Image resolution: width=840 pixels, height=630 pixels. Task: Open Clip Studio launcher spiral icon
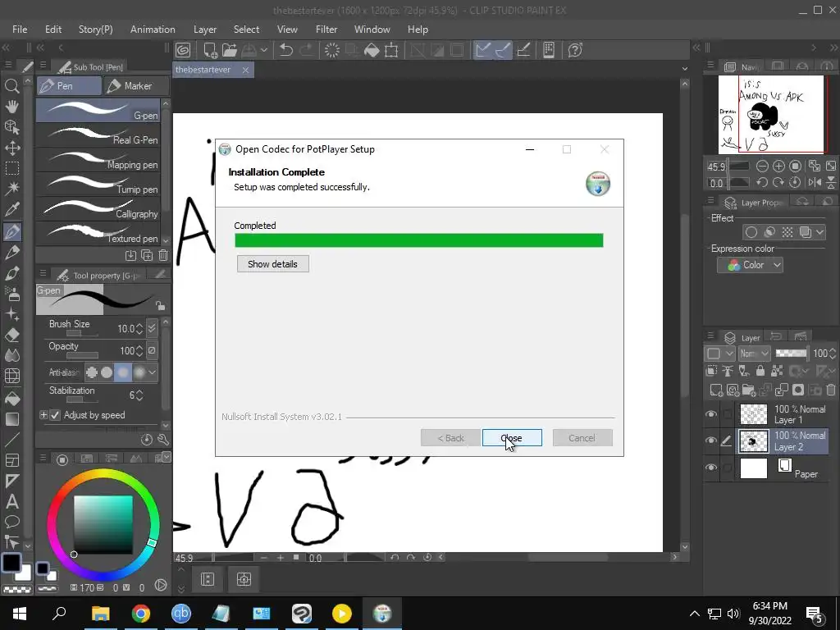pos(183,50)
